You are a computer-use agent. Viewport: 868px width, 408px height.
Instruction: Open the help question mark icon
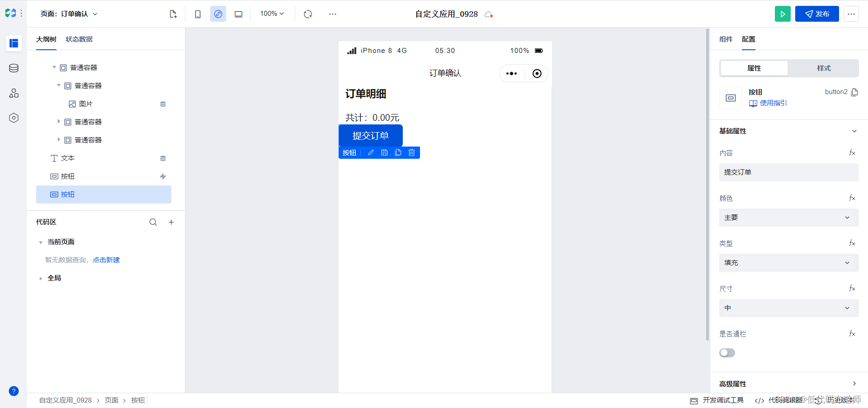(14, 391)
